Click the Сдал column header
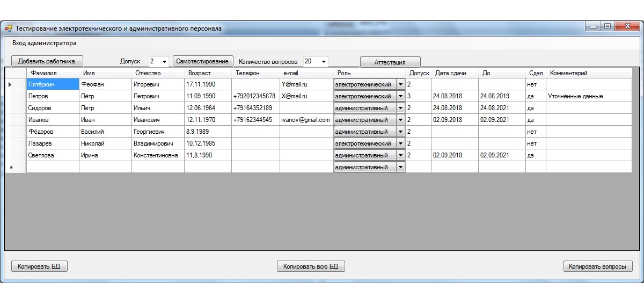Image resolution: width=644 pixels, height=303 pixels. pyautogui.click(x=536, y=73)
